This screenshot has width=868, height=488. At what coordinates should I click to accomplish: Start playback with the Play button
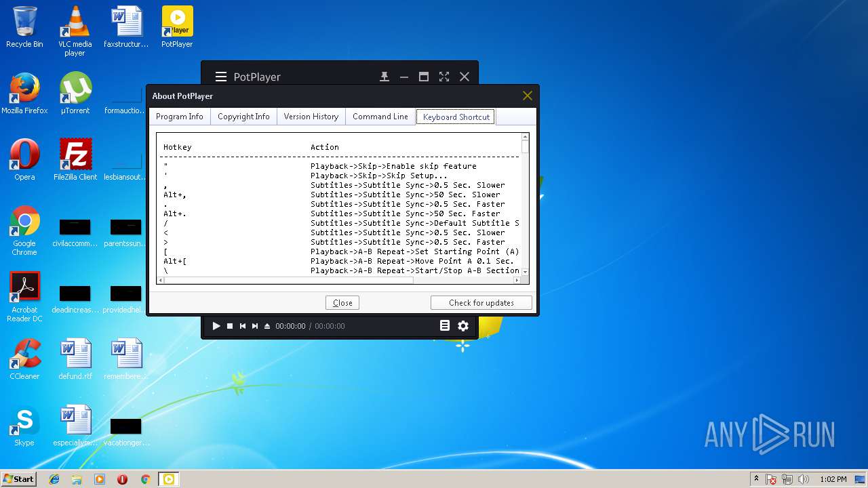pyautogui.click(x=216, y=326)
